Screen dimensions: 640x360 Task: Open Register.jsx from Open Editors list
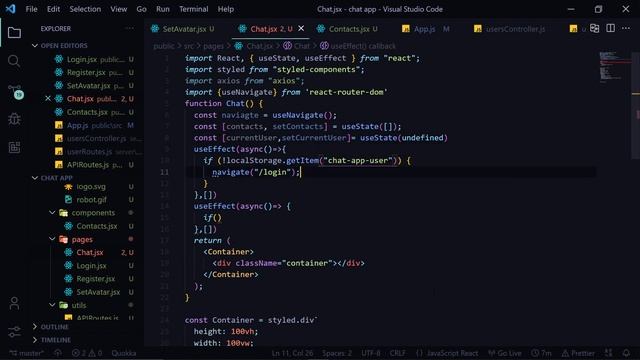[87, 72]
